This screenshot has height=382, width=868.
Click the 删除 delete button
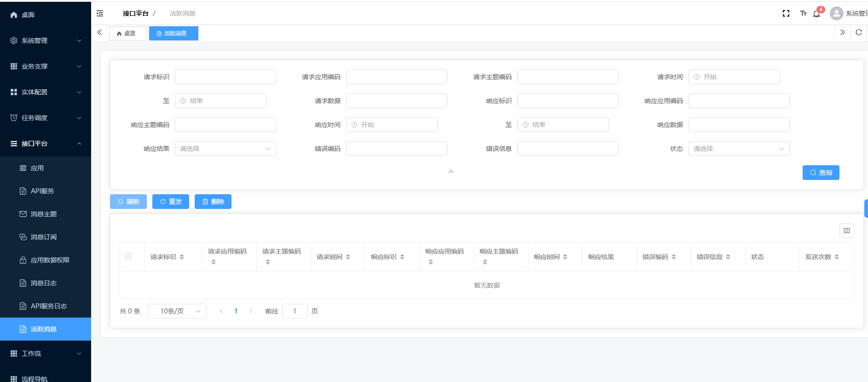tap(213, 202)
